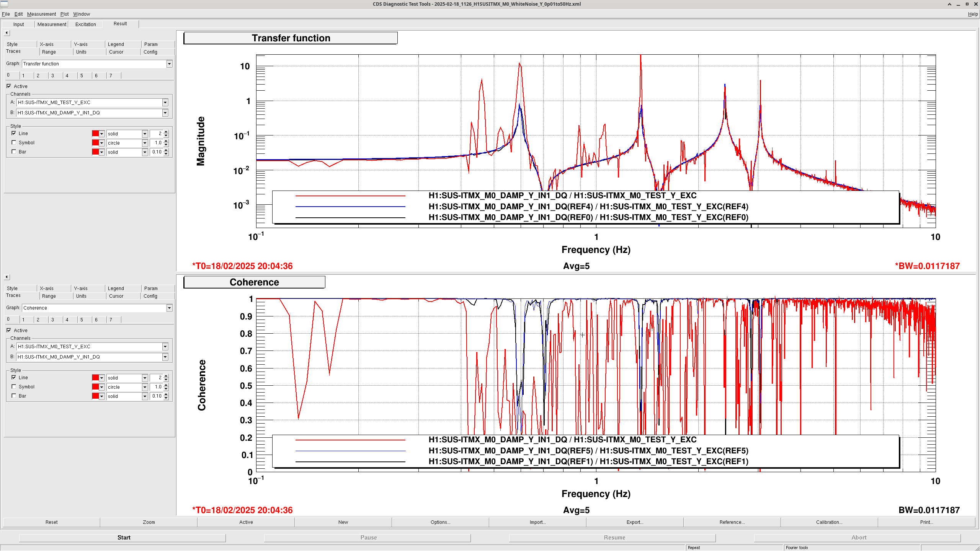Open upper Symbol color red swatch
The image size is (980, 551).
98,143
